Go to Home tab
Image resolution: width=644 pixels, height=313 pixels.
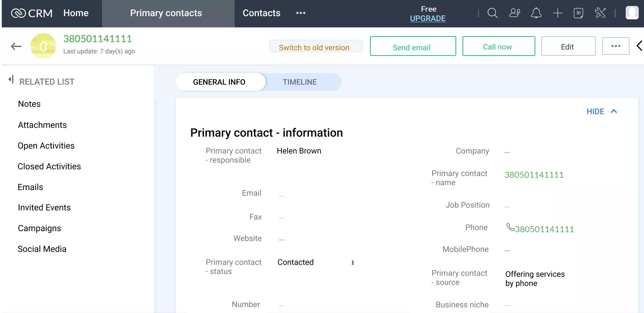[x=76, y=13]
